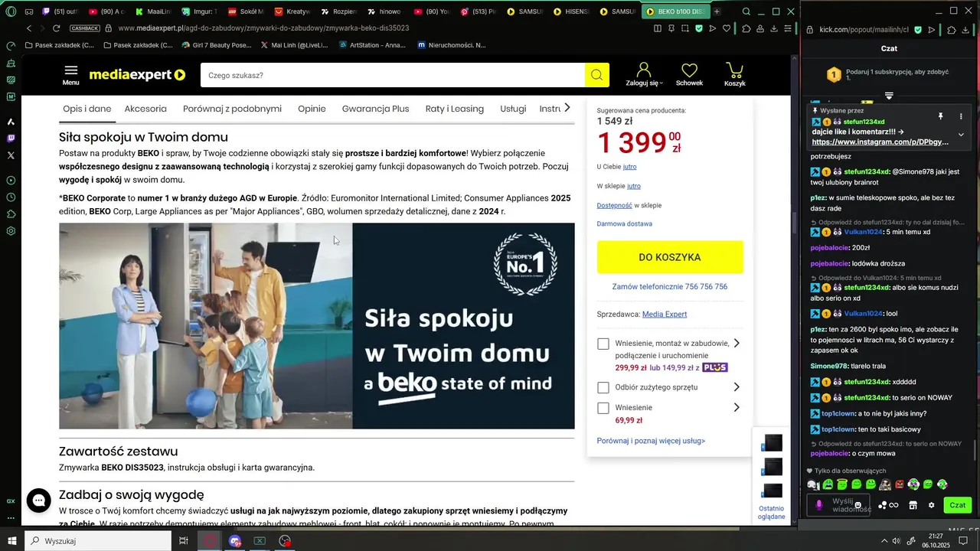The image size is (980, 551).
Task: Open the chat shop icon
Action: (x=913, y=505)
